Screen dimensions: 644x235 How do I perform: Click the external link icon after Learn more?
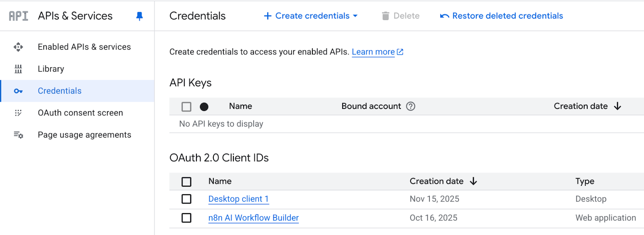pos(400,52)
